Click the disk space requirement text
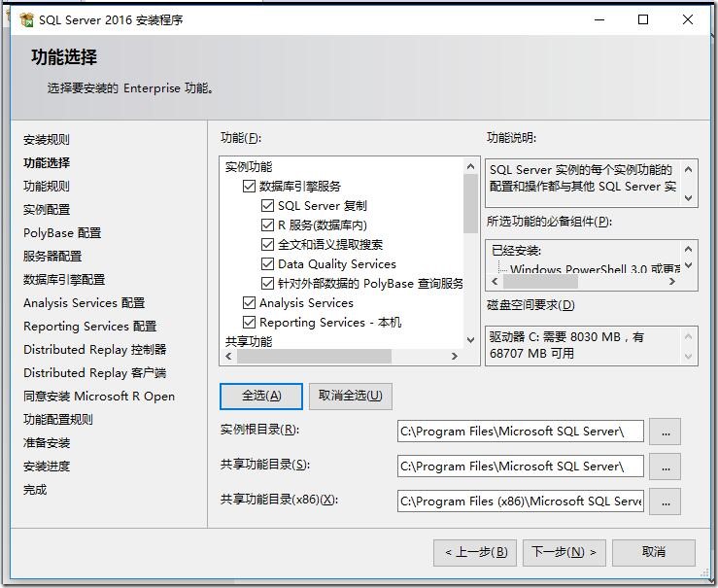 click(566, 345)
